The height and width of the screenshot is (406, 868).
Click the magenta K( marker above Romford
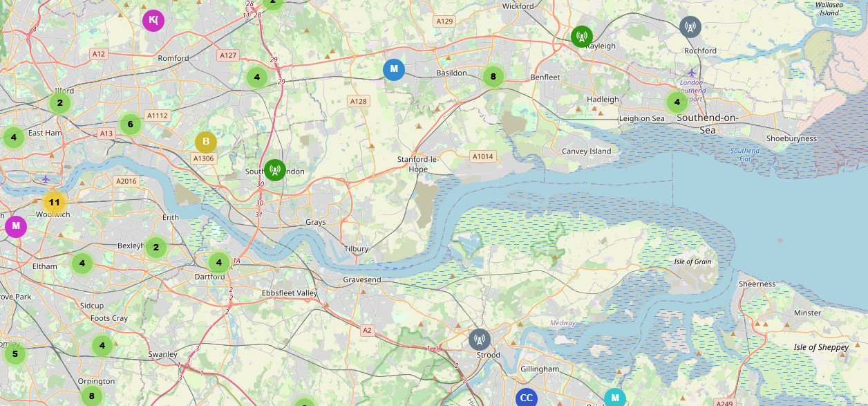[153, 21]
